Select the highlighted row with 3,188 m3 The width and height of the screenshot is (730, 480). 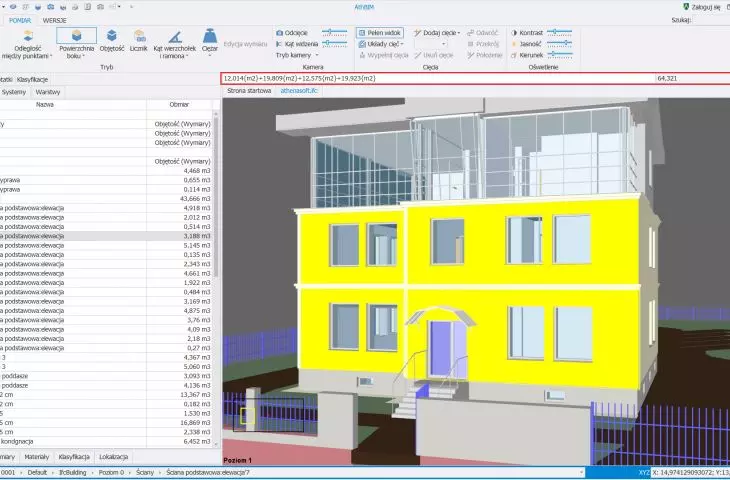pos(106,236)
